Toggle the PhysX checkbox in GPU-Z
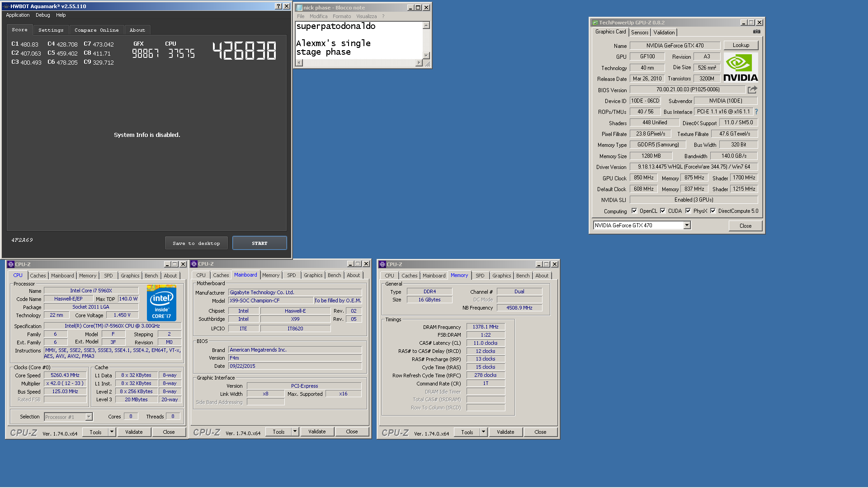 point(688,211)
